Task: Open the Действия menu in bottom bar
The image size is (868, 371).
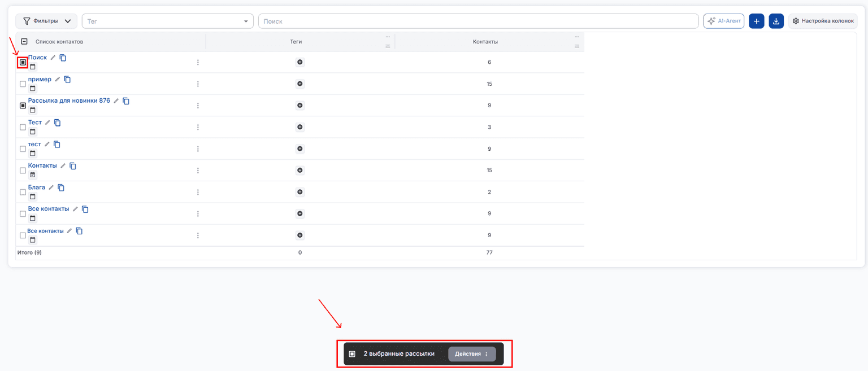Action: point(472,354)
